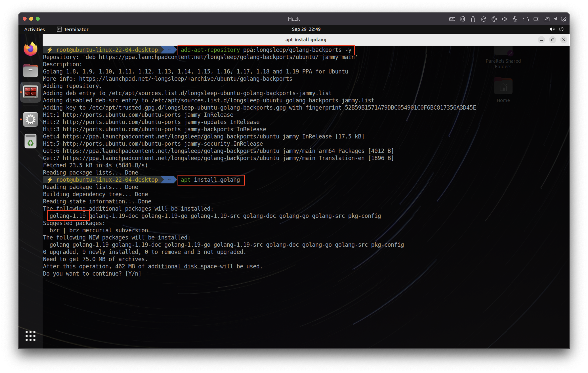Toggle the crossed-out Retina display icon
This screenshot has height=373, width=588.
click(483, 19)
